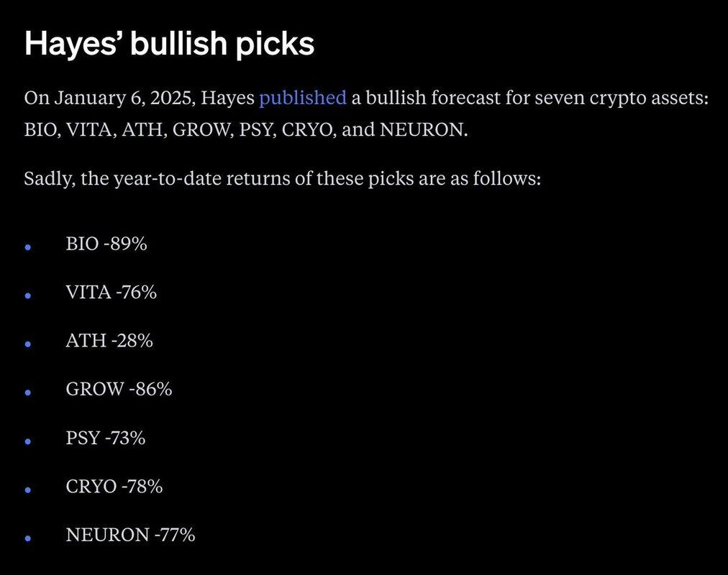Click the "Sadly, the year-to-date returns" sentence
This screenshot has height=575, width=728.
click(x=282, y=178)
